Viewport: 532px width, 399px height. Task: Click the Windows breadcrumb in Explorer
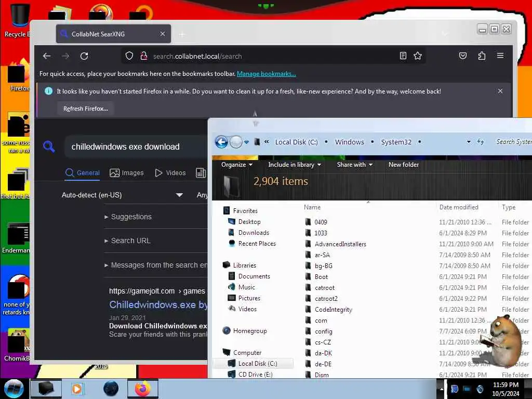click(x=350, y=142)
